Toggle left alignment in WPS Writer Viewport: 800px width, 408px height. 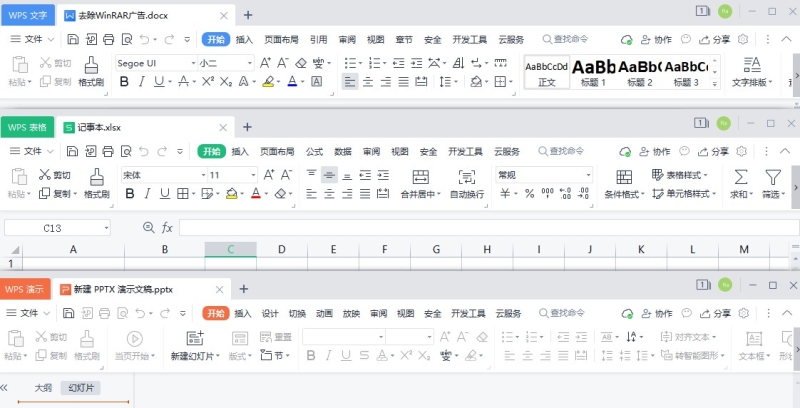(x=349, y=81)
